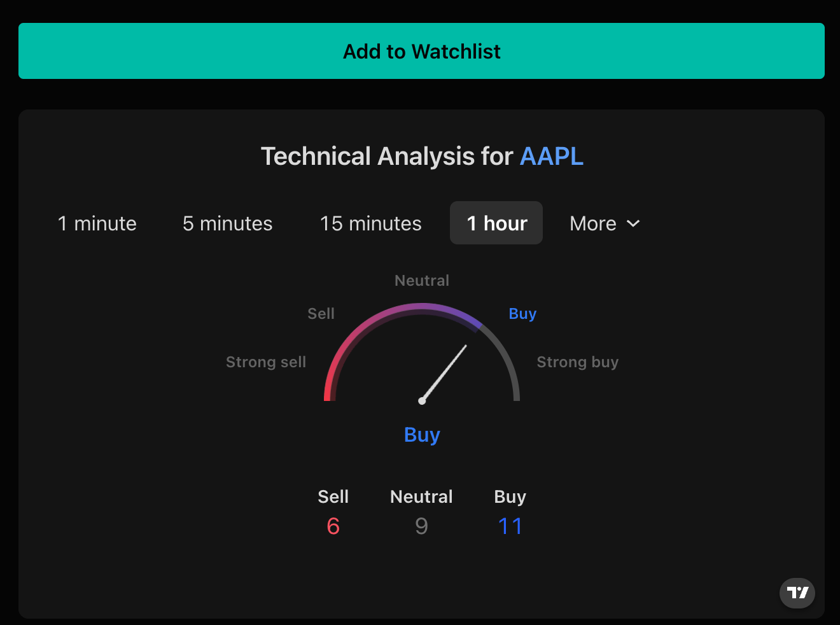The height and width of the screenshot is (625, 840).
Task: Switch to the 1 minute timeframe
Action: [x=97, y=223]
